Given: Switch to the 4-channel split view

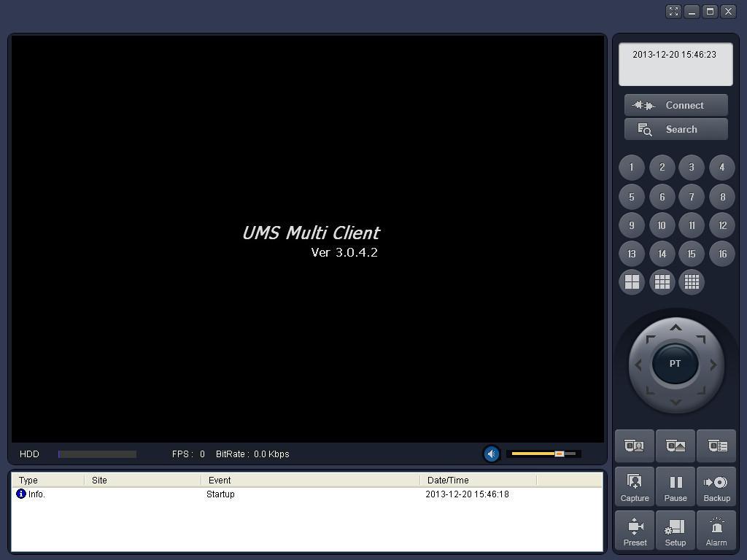Looking at the screenshot, I should 632,282.
